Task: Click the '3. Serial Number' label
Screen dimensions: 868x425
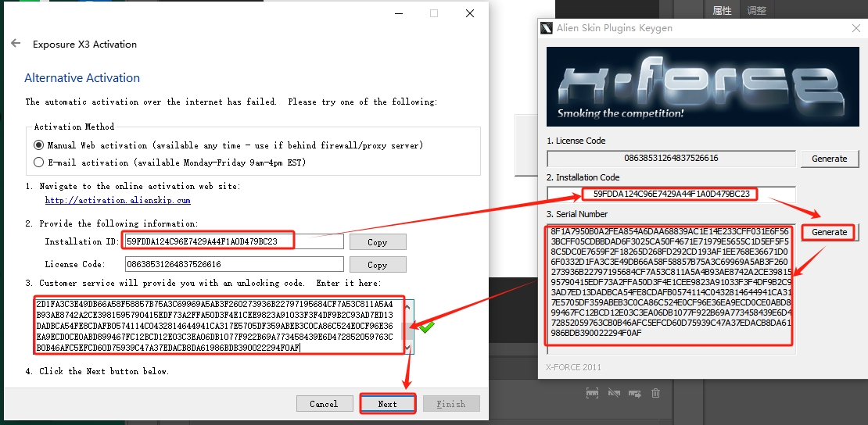Action: pyautogui.click(x=577, y=214)
